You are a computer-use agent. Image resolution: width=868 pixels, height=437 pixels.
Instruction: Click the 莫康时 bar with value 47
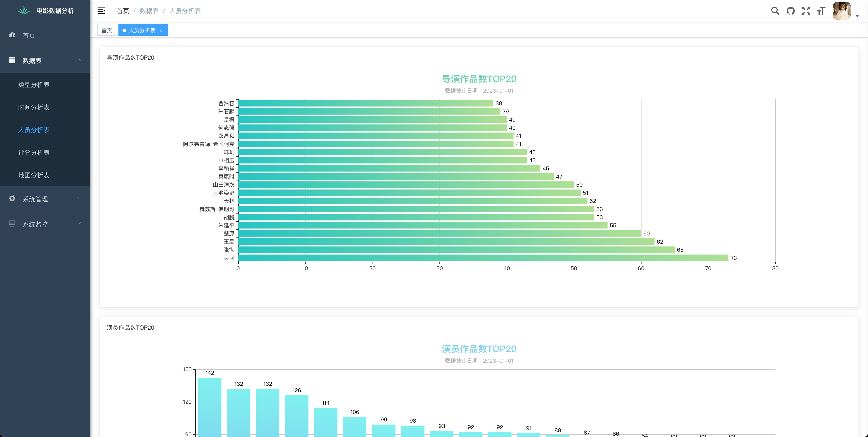point(396,176)
